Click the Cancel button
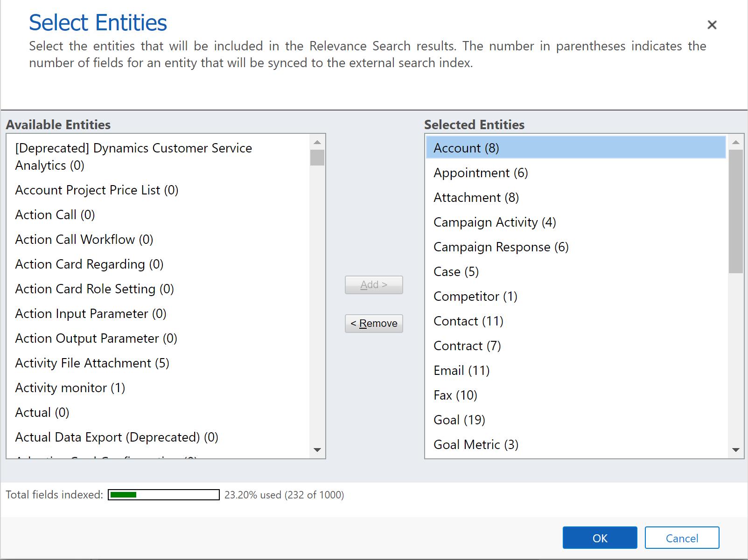Viewport: 748px width, 560px height. point(682,538)
